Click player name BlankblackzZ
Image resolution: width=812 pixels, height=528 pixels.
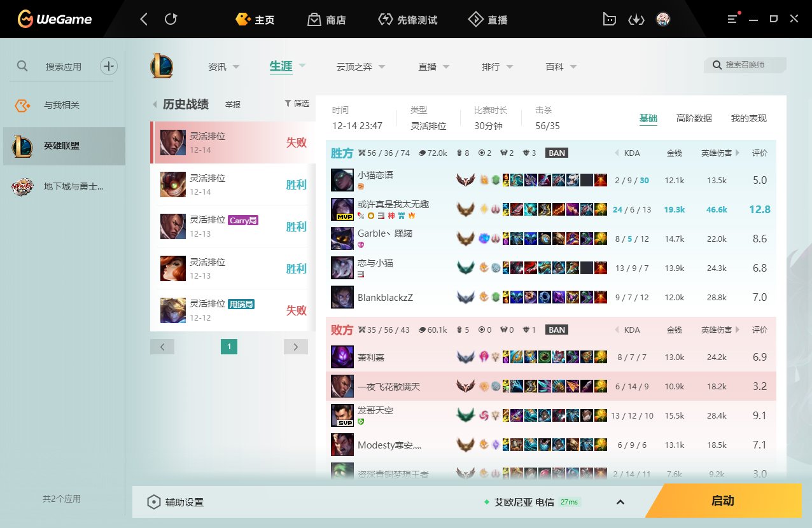[x=385, y=297]
